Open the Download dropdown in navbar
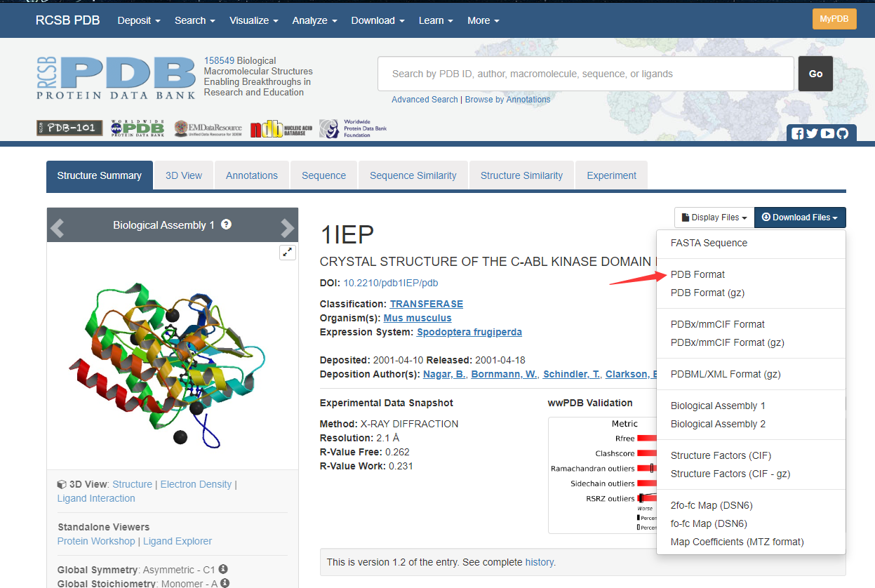The image size is (875, 588). 378,20
